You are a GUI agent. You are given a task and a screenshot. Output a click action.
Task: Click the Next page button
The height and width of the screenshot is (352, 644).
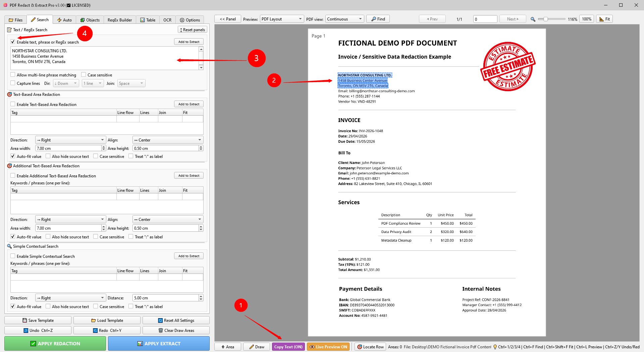[x=513, y=19]
